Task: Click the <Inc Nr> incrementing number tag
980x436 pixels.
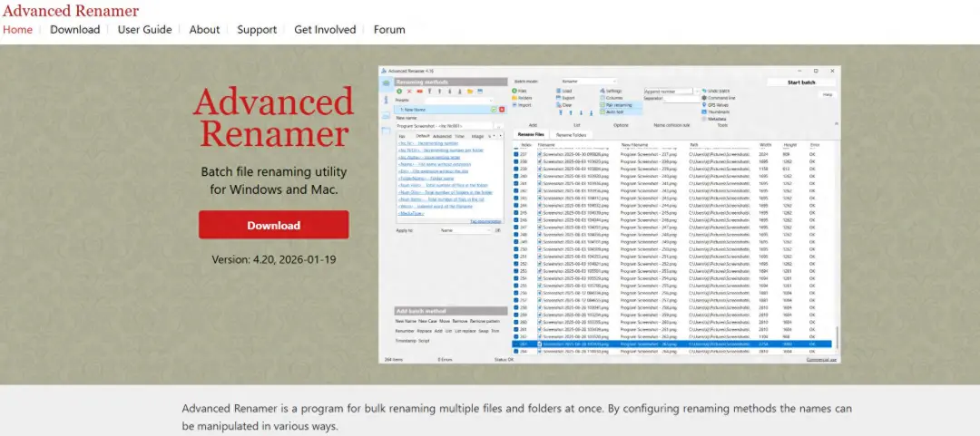Action: pos(428,143)
